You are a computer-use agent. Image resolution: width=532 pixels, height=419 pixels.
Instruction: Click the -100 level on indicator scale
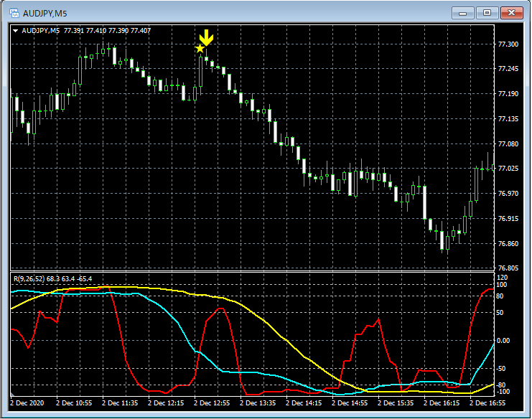(x=504, y=392)
